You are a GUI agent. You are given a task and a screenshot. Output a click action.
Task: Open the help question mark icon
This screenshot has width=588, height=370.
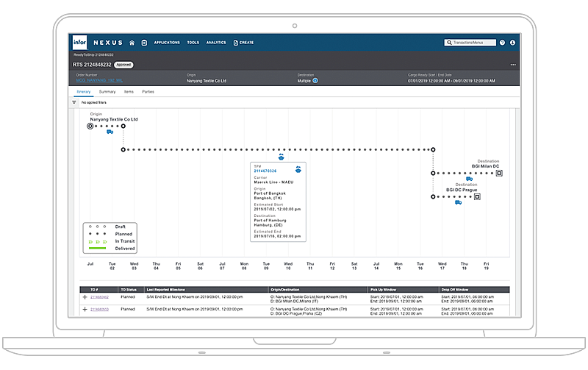(502, 43)
